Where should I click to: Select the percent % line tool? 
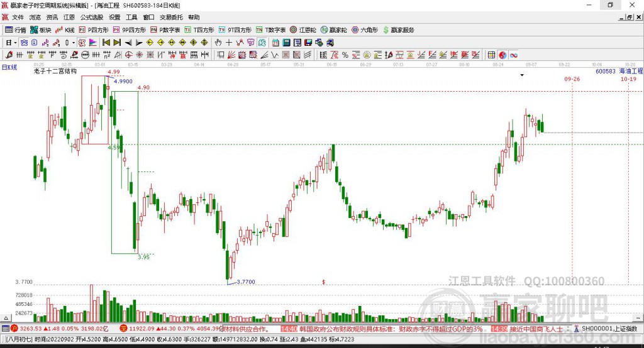pos(345,55)
